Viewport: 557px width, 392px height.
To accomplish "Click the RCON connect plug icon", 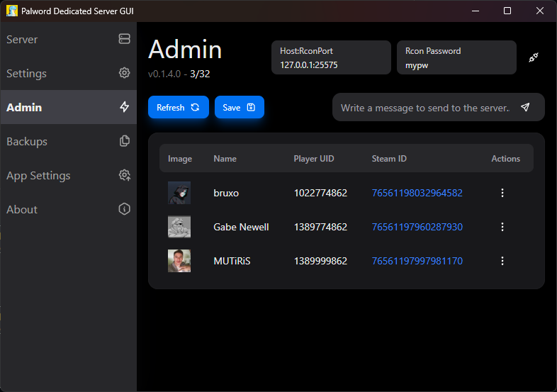I will (534, 57).
